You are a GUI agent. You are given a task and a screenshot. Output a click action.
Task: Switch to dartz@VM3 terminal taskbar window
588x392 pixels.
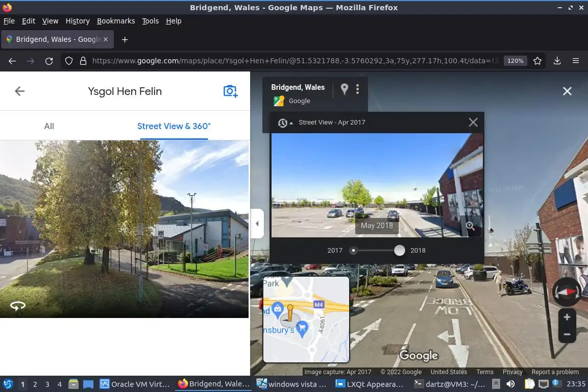pos(449,384)
